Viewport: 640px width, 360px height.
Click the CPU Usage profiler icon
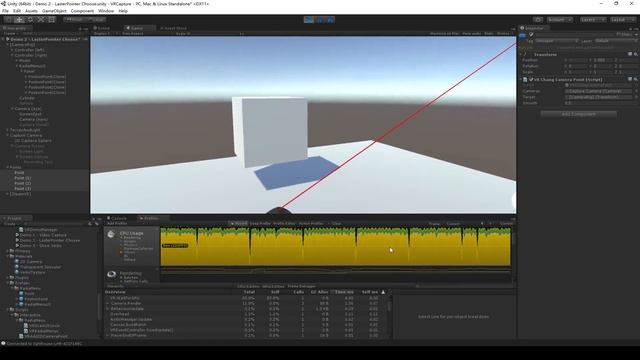point(111,234)
